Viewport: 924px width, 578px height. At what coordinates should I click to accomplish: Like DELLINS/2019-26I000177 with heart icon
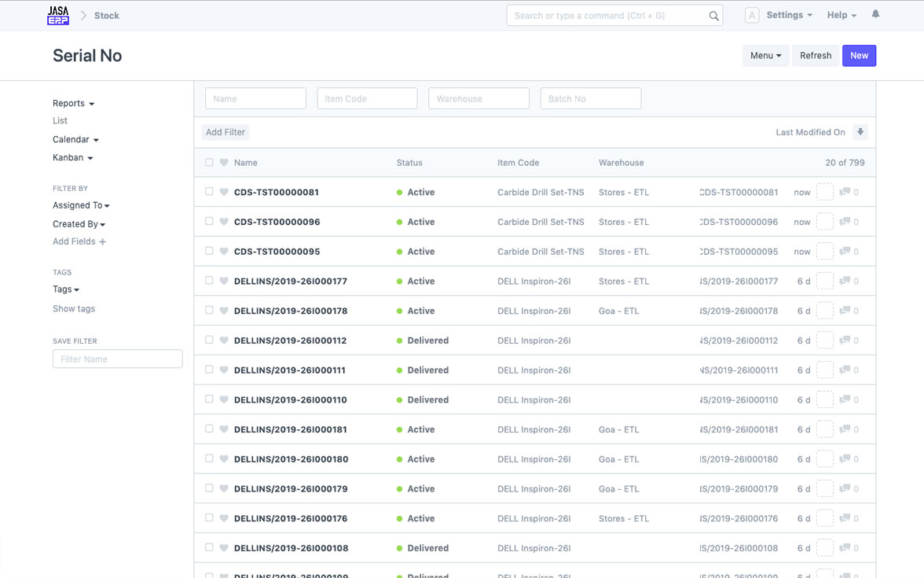pos(224,281)
